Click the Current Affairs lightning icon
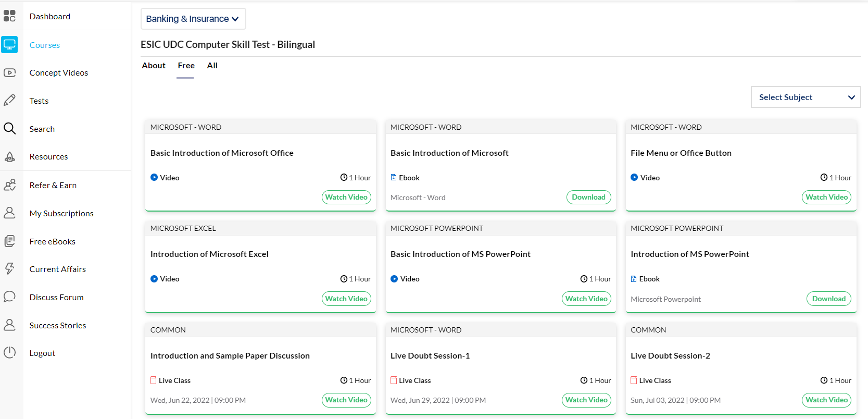Image resolution: width=868 pixels, height=419 pixels. [x=9, y=268]
